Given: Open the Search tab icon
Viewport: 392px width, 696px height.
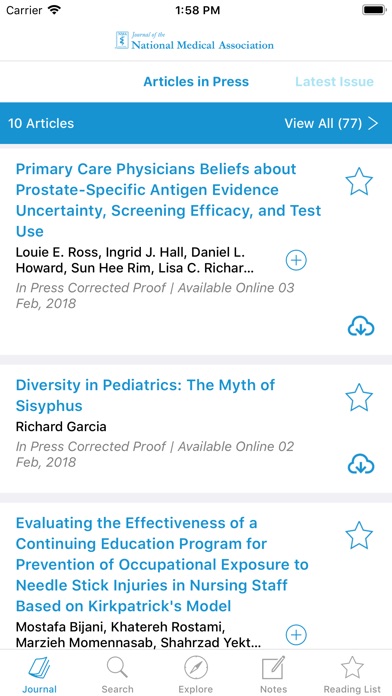Looking at the screenshot, I should [x=117, y=674].
